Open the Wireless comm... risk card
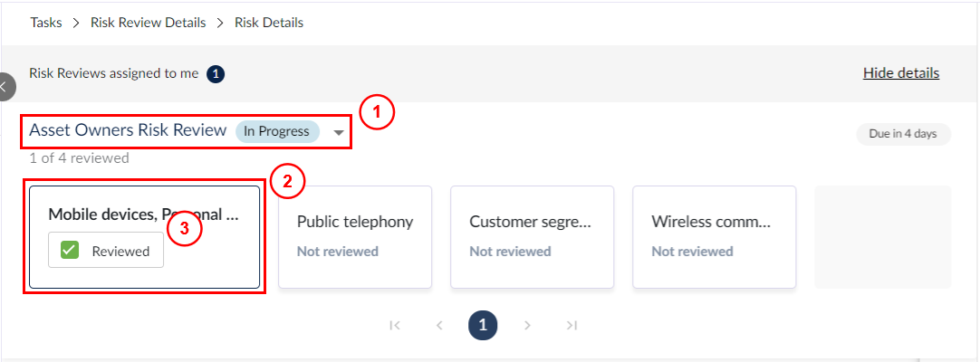This screenshot has height=362, width=980. tap(715, 237)
